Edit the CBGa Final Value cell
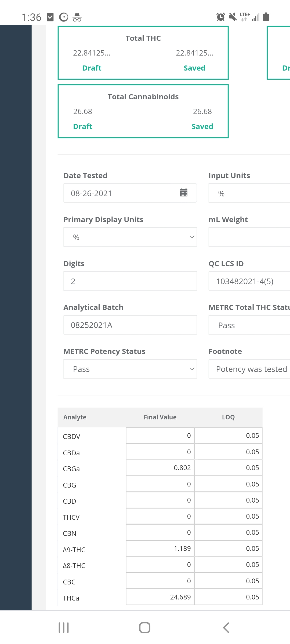The width and height of the screenshot is (290, 644). click(x=160, y=468)
